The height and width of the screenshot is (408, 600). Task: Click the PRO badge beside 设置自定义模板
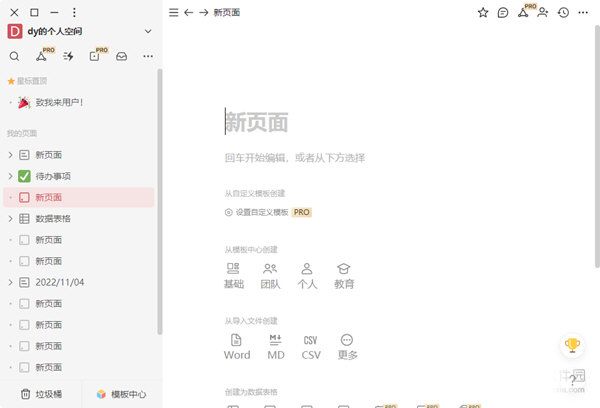302,212
